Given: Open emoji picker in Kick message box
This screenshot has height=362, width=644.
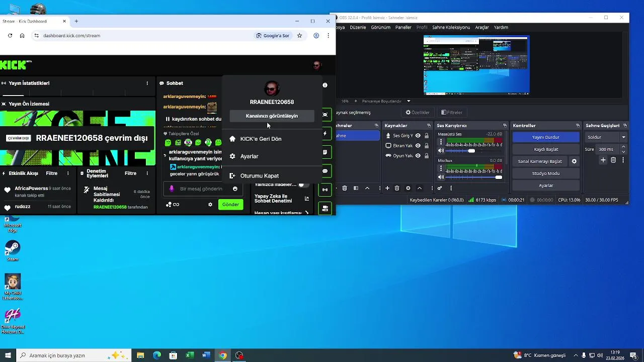Looking at the screenshot, I should pyautogui.click(x=235, y=189).
